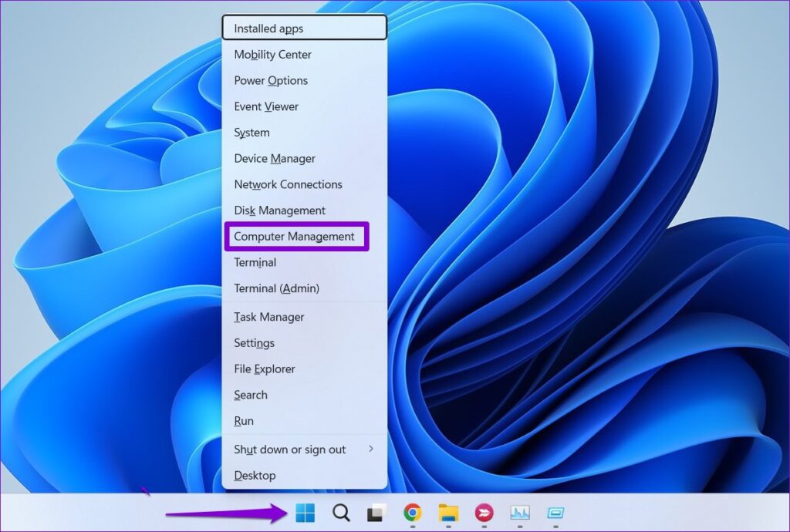Select Computer Management from the menu
Screen dimensions: 790x532
tap(295, 237)
